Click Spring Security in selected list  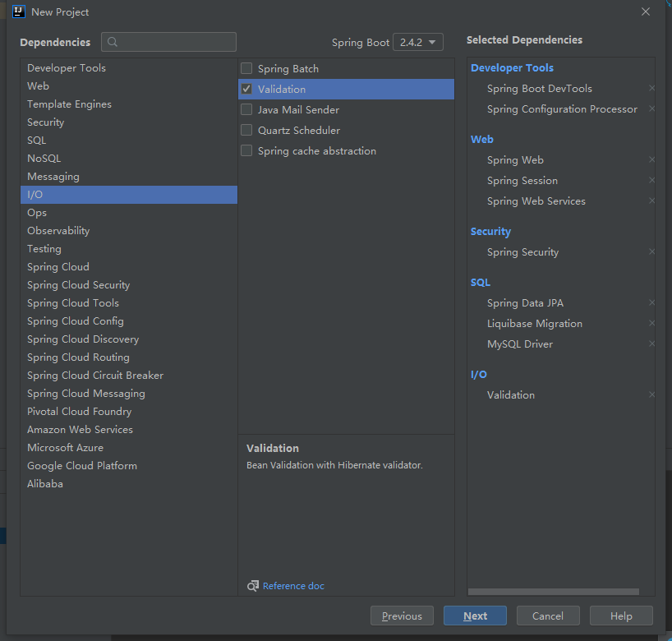pos(522,252)
